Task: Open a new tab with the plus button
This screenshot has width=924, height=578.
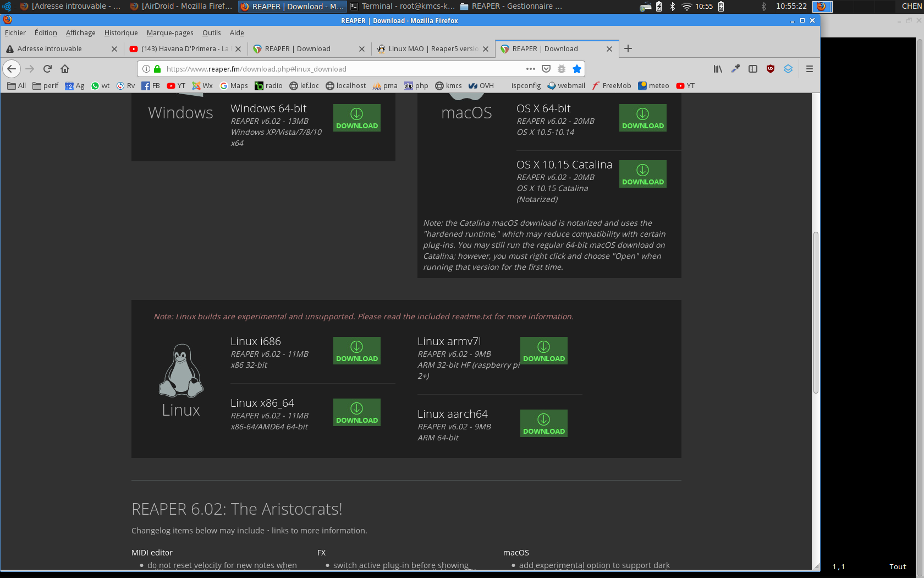Action: coord(628,48)
